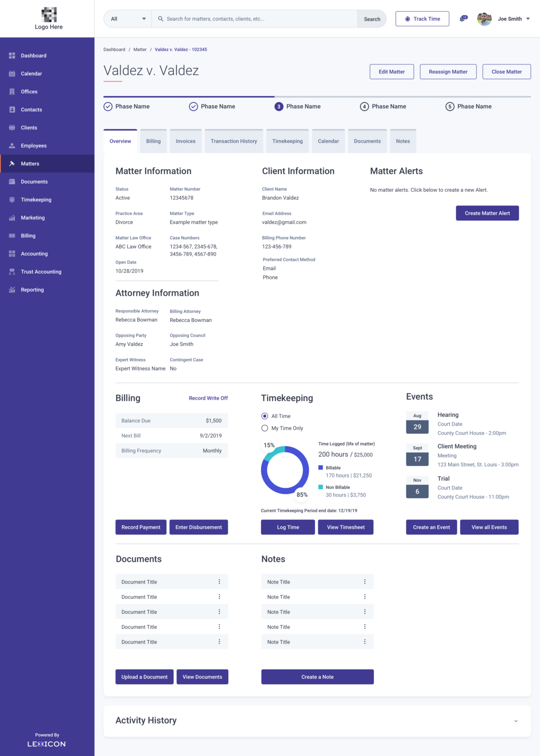Open options for third Document Title row
Image resolution: width=540 pixels, height=756 pixels.
point(219,612)
